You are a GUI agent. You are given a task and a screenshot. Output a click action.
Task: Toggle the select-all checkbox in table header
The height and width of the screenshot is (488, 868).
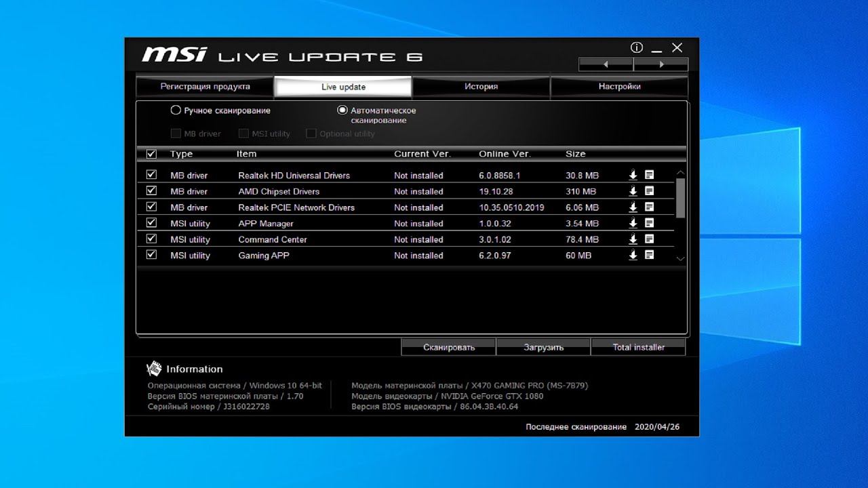coord(151,154)
